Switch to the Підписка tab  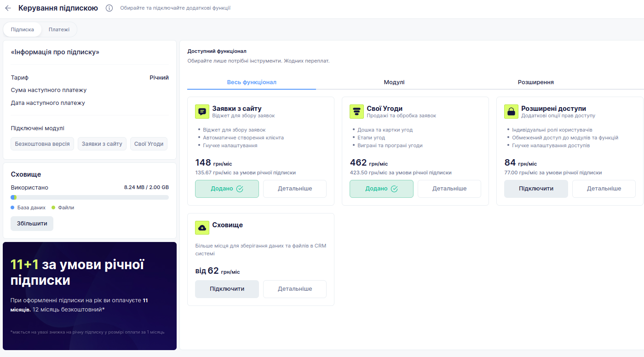23,29
